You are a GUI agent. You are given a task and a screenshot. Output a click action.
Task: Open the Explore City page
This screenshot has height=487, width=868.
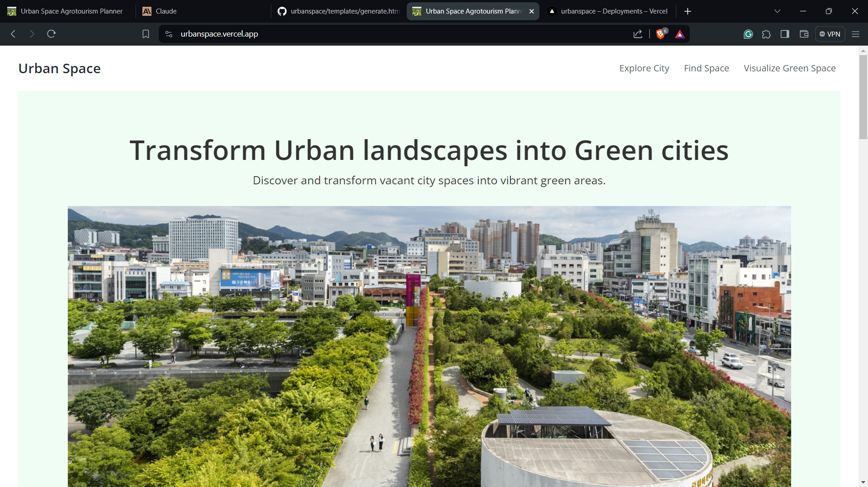[x=644, y=68]
